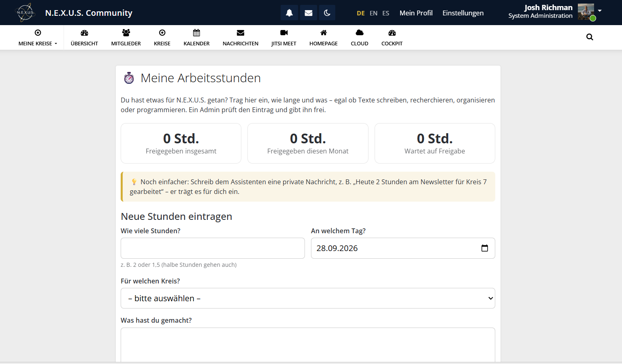Screen dimensions: 622x364
Task: Switch language to DE
Action: [361, 13]
